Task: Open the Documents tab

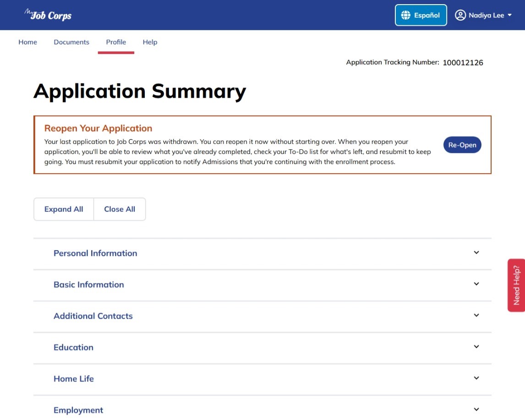Action: pyautogui.click(x=71, y=42)
